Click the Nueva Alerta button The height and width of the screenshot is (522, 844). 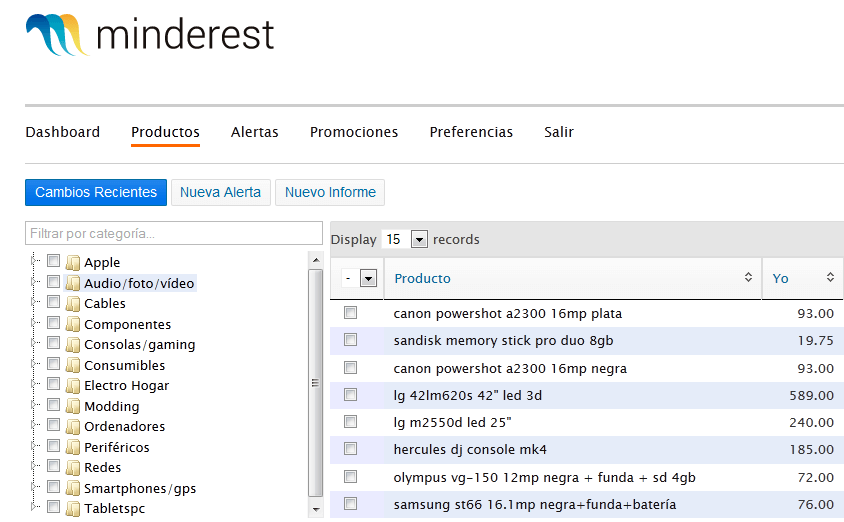(221, 193)
